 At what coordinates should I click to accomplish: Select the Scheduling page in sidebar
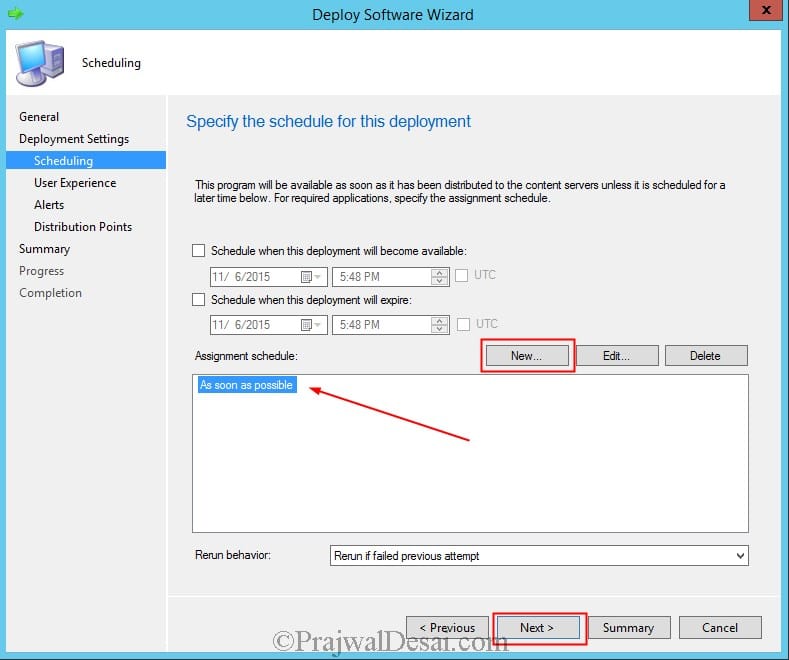pyautogui.click(x=86, y=160)
